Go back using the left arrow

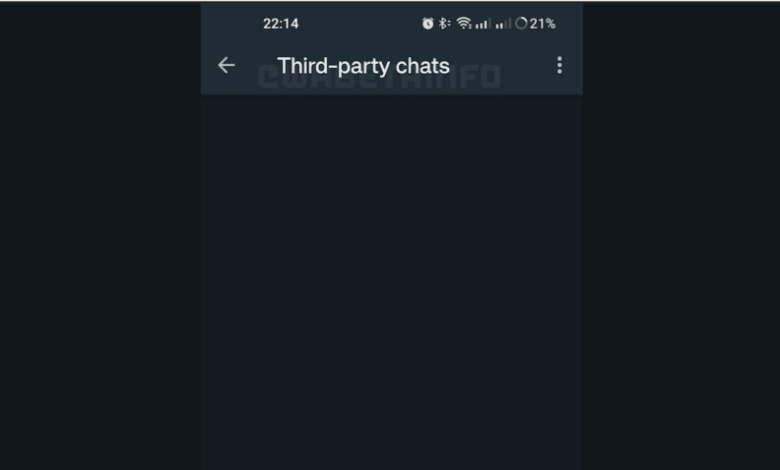(x=226, y=65)
